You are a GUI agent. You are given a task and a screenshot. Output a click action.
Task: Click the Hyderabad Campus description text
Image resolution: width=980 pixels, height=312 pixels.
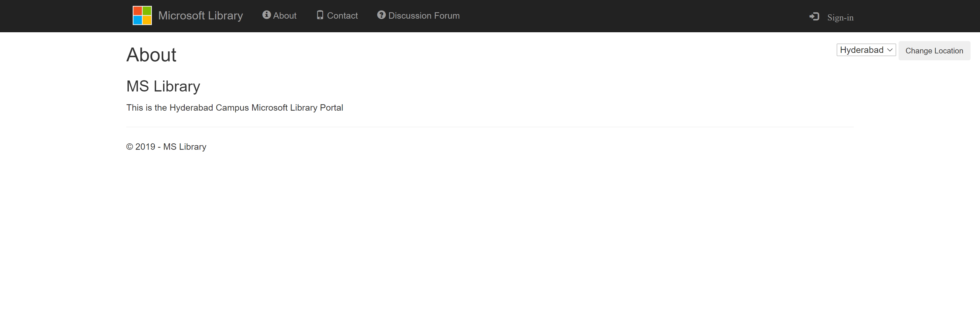235,108
